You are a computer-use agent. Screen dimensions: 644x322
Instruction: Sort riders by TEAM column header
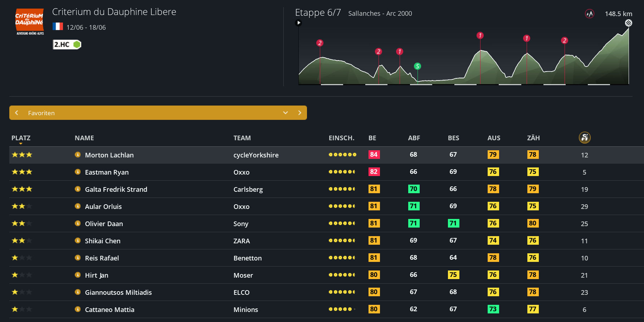pyautogui.click(x=242, y=138)
